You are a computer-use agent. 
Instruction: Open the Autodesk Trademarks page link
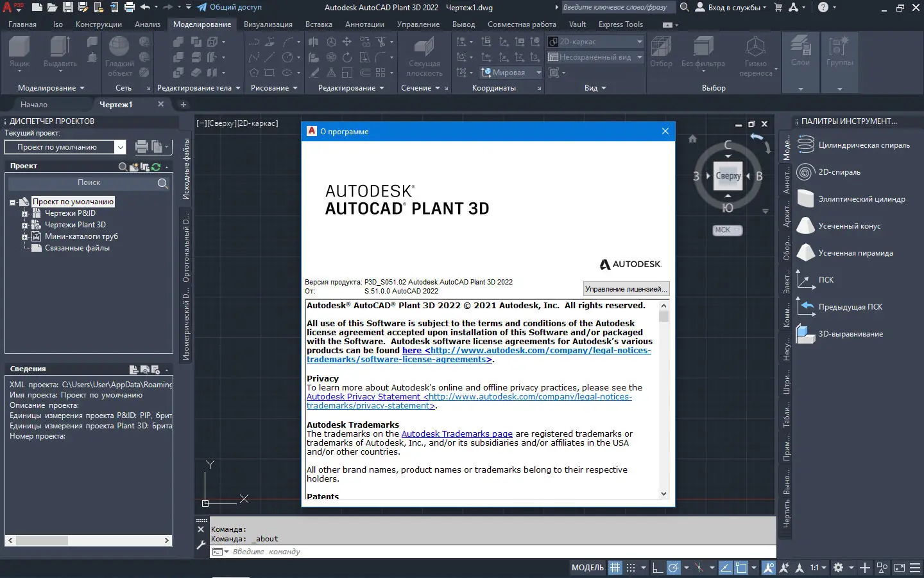tap(456, 434)
